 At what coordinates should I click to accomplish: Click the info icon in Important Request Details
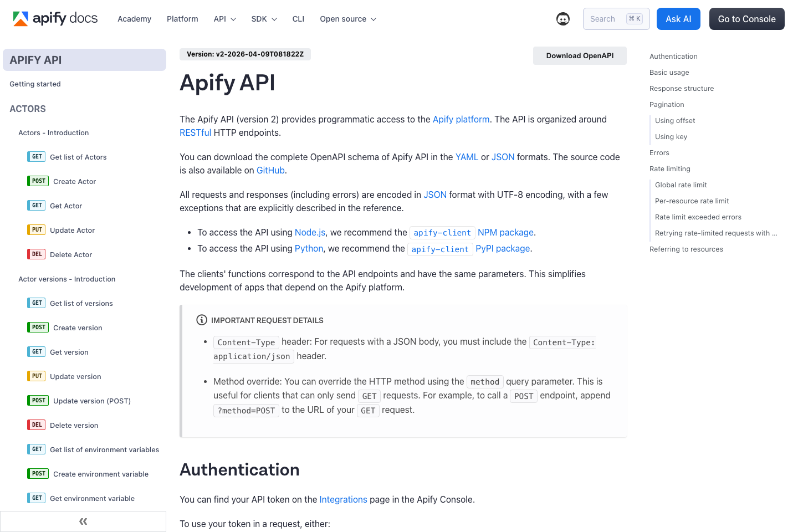click(201, 320)
